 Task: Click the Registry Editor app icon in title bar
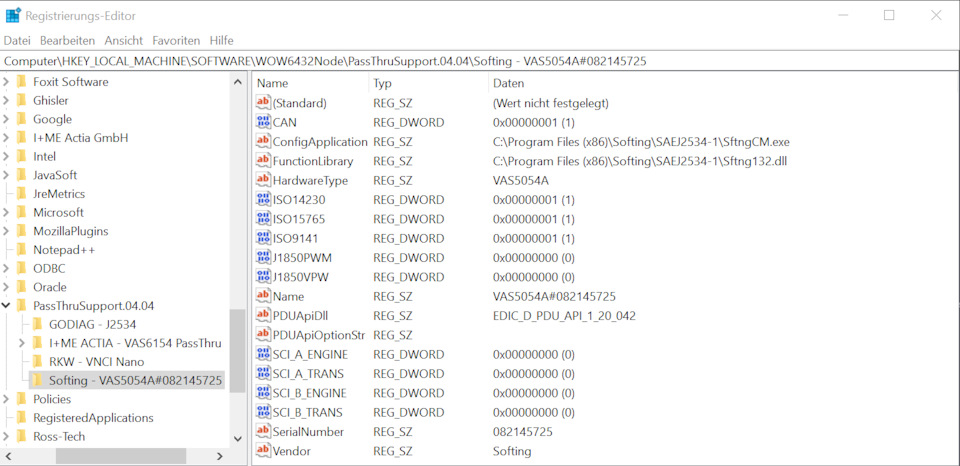(x=13, y=15)
